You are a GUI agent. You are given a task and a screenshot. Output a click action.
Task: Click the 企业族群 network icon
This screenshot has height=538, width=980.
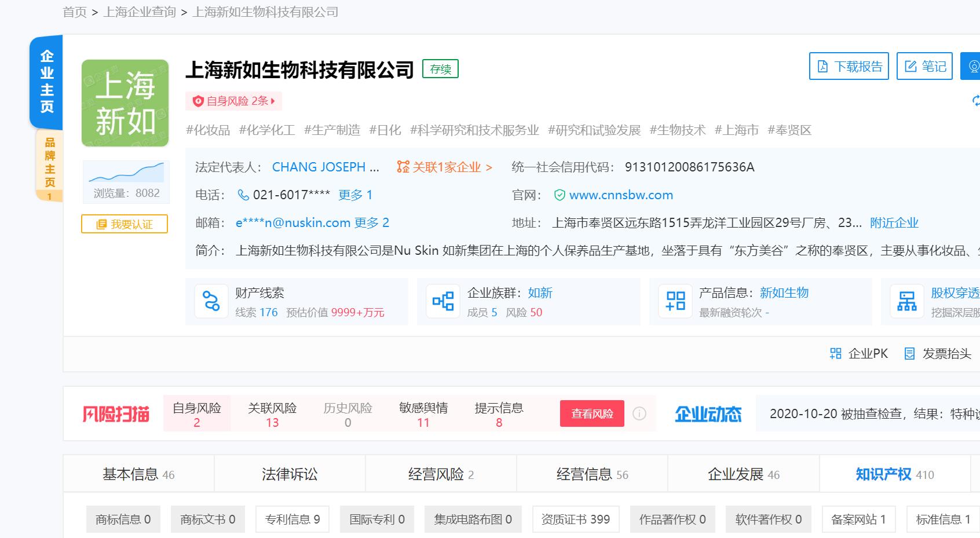click(x=442, y=301)
